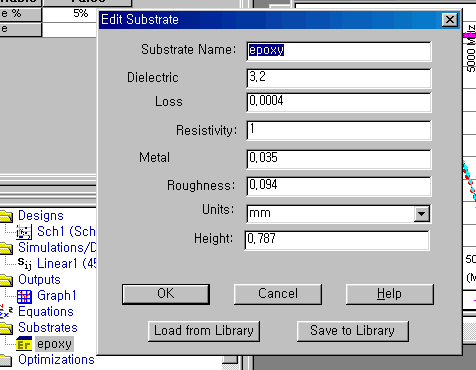
Task: Focus the Substrate Name field
Action: click(x=339, y=51)
